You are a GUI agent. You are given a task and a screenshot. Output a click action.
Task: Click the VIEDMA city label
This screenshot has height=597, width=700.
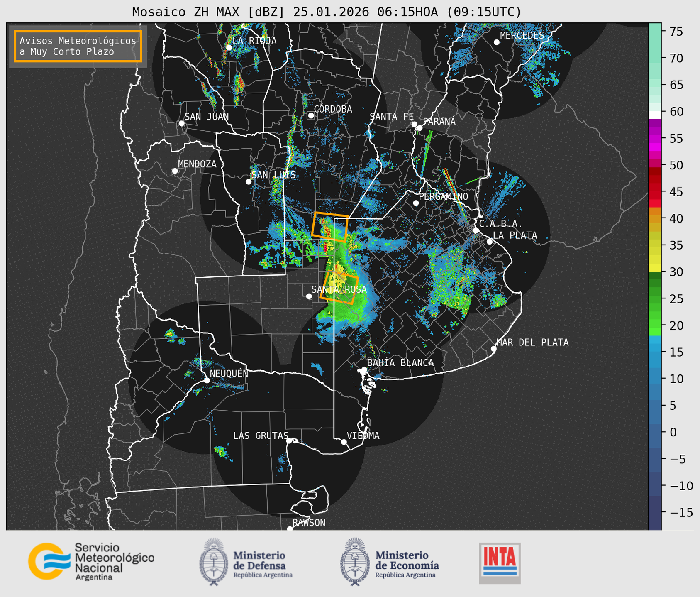(x=363, y=436)
